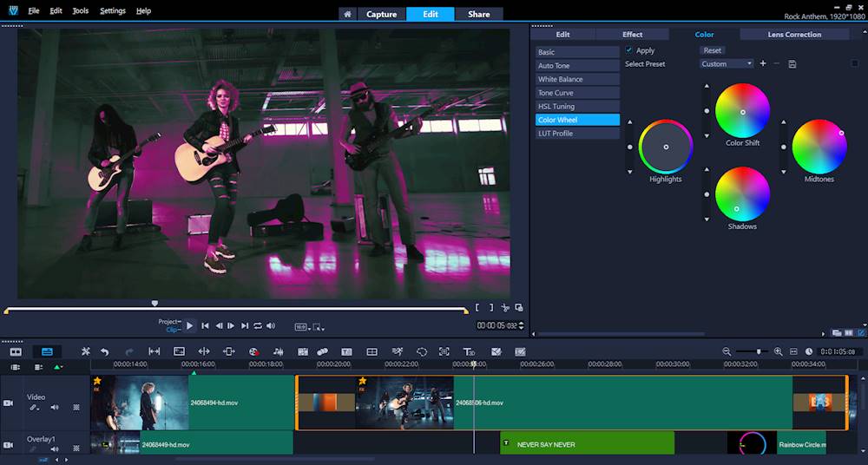
Task: Uncheck the Apply checkbox
Action: [x=629, y=50]
